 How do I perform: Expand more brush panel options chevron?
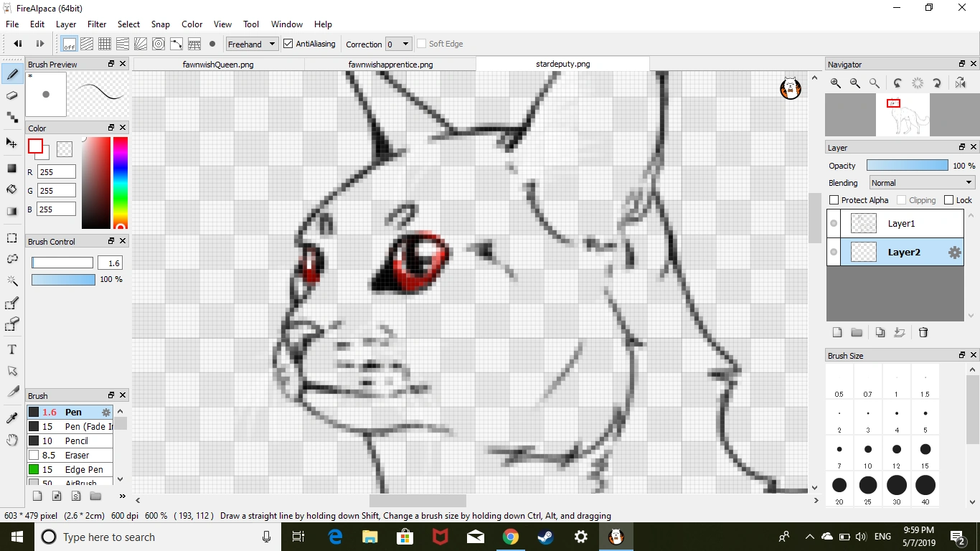click(x=123, y=496)
